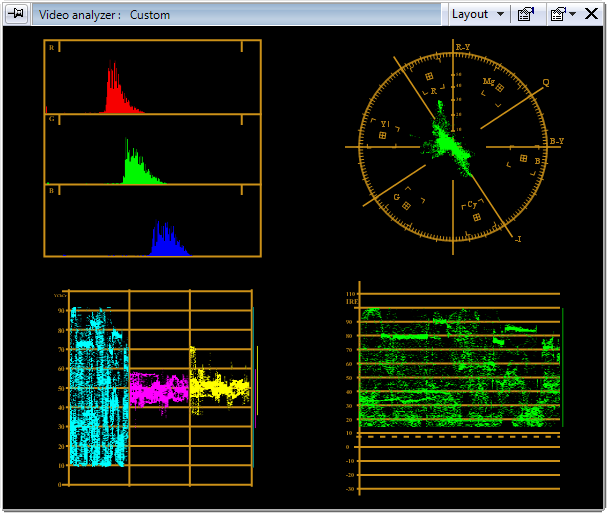Screen dimensions: 607x513
Task: Click the 'R' red target label on the vectorscope
Action: (434, 91)
